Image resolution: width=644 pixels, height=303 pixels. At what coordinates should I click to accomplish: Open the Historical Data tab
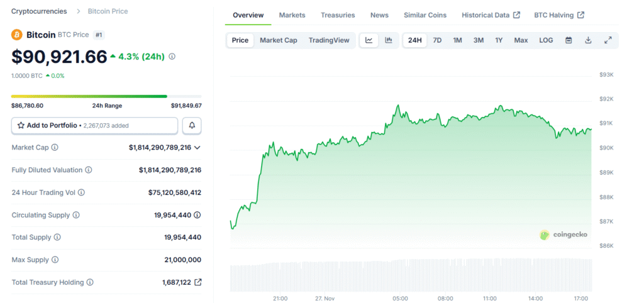tap(491, 15)
